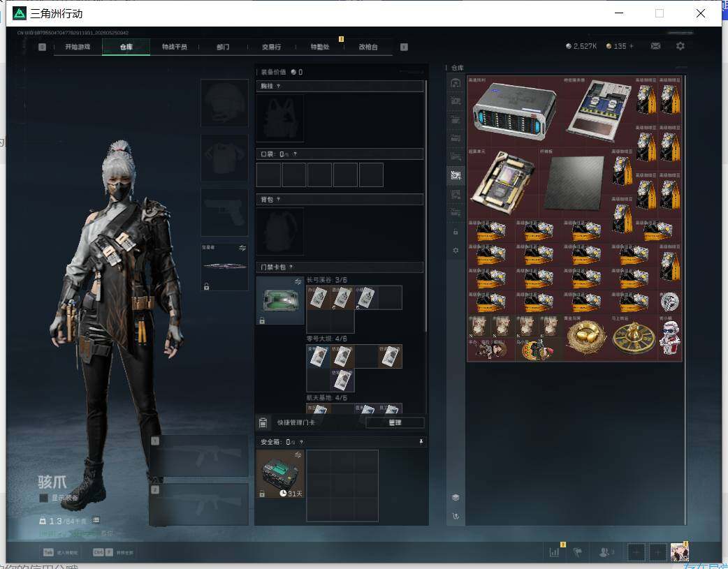Click the 2,527K currency balance
Screen dimensions: 728x569
(581, 46)
